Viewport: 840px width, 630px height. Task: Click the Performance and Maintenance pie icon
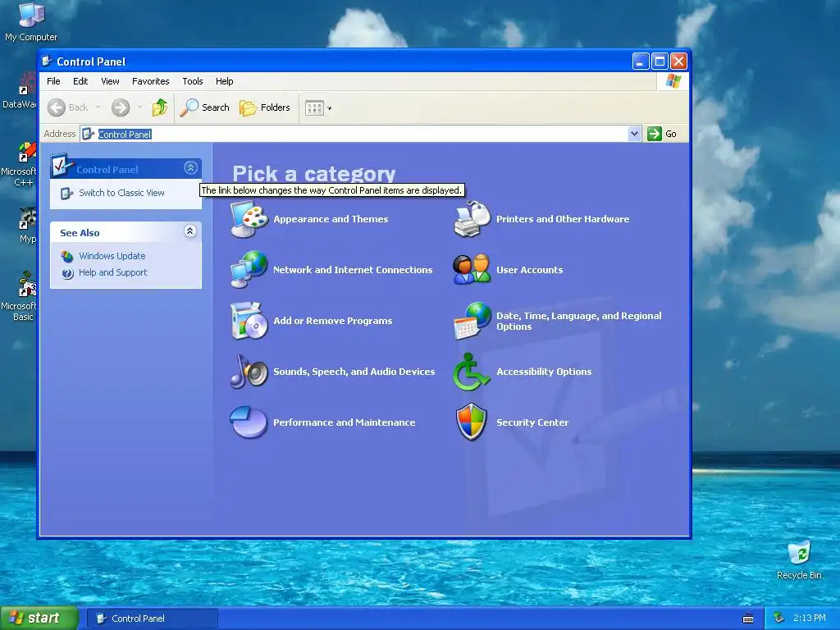click(x=249, y=422)
